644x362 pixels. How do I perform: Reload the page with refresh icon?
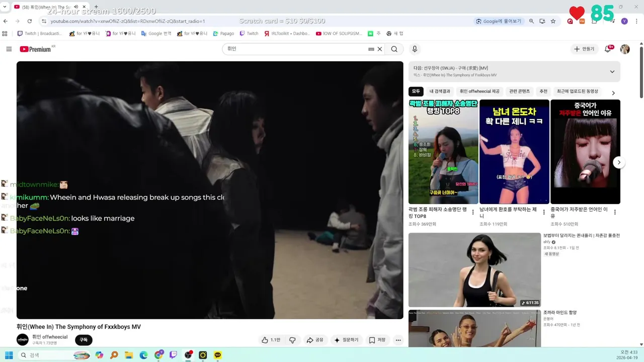pyautogui.click(x=30, y=21)
